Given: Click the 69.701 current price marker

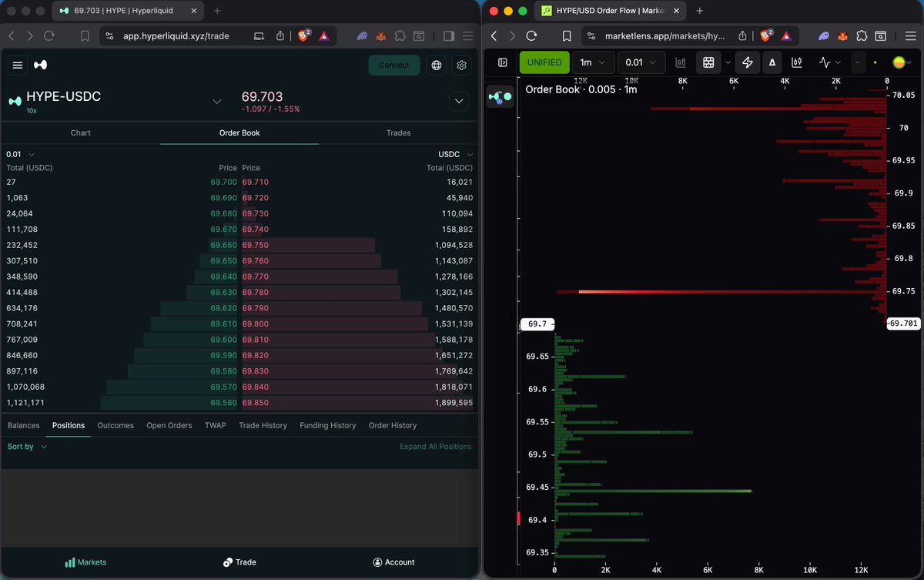Looking at the screenshot, I should pyautogui.click(x=902, y=324).
